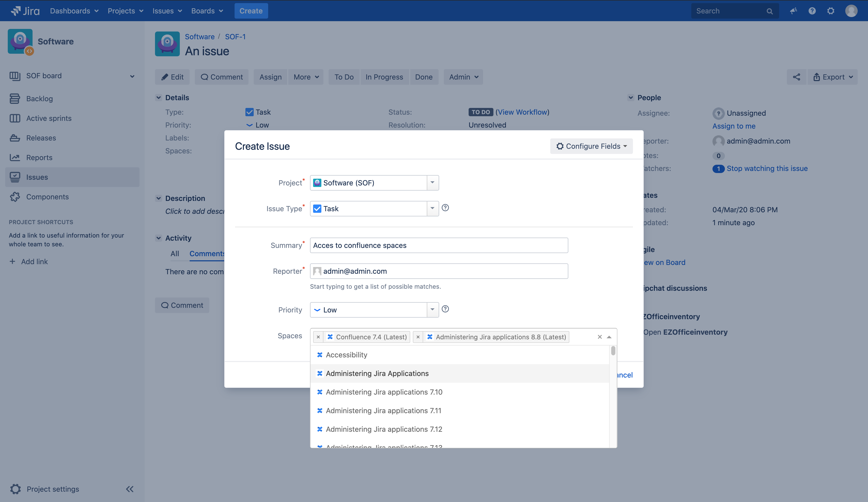Select Administering Jira applications 7.11 option

click(383, 410)
